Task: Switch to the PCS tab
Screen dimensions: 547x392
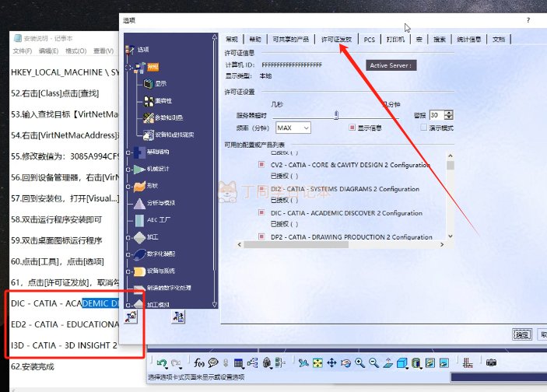Action: (x=369, y=40)
